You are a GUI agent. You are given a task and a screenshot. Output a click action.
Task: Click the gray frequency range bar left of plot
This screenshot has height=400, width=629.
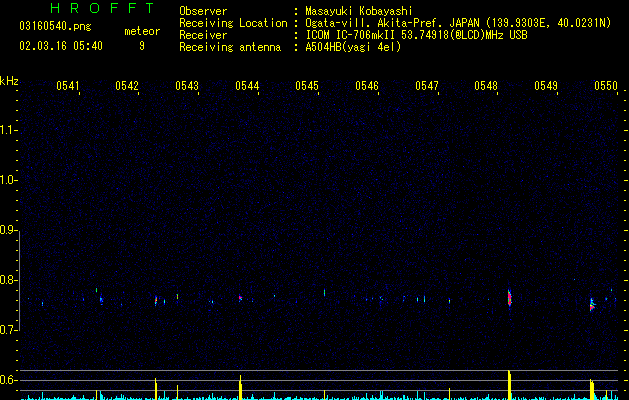19,280
